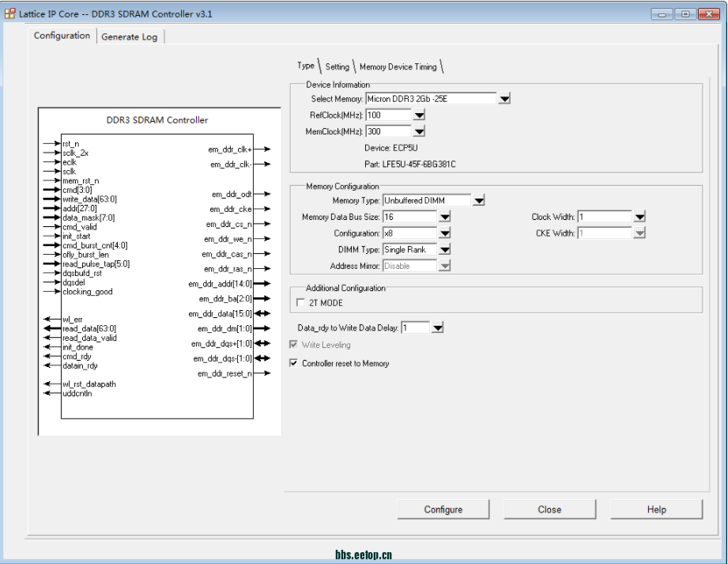Click the em_ddr_data[15:0] bidirectional port label

[x=220, y=313]
